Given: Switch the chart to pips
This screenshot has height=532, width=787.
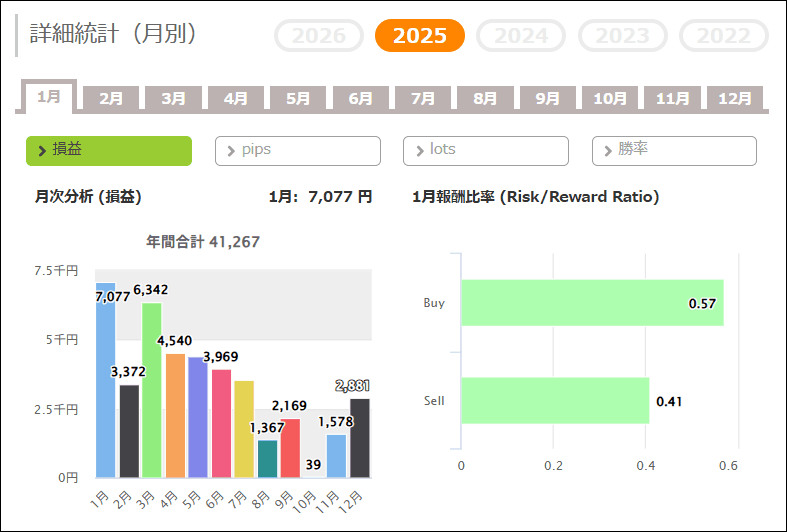Looking at the screenshot, I should click(297, 150).
